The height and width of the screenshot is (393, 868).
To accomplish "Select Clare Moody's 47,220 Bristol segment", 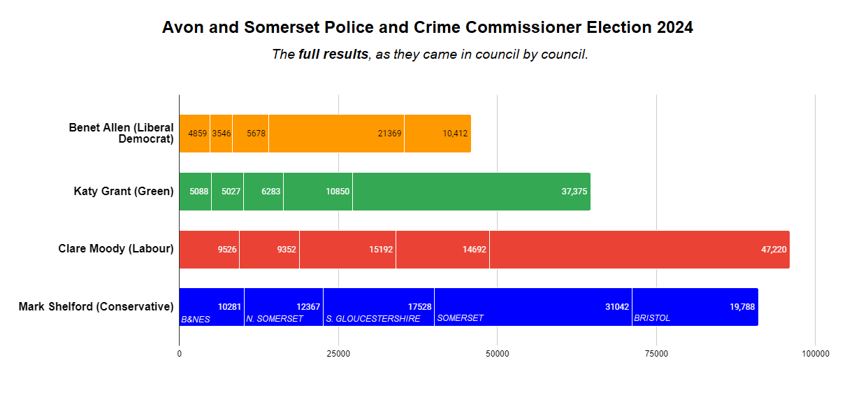I will pyautogui.click(x=639, y=250).
